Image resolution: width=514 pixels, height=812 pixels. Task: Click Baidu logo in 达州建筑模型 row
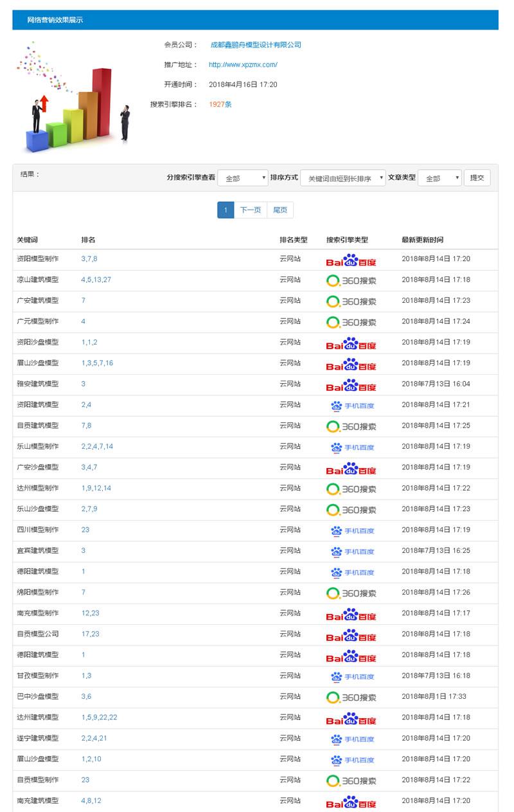tap(351, 718)
